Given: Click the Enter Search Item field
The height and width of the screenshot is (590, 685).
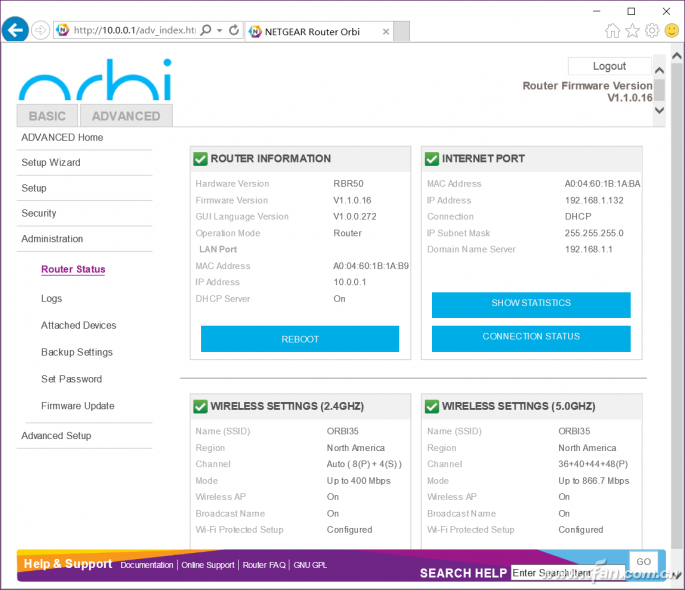Looking at the screenshot, I should pos(568,573).
